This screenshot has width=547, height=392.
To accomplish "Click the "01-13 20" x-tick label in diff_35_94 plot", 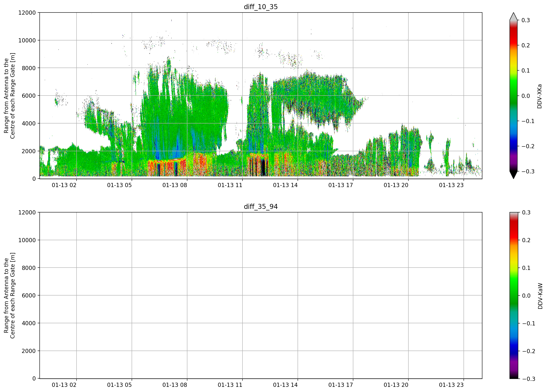I will (x=396, y=385).
